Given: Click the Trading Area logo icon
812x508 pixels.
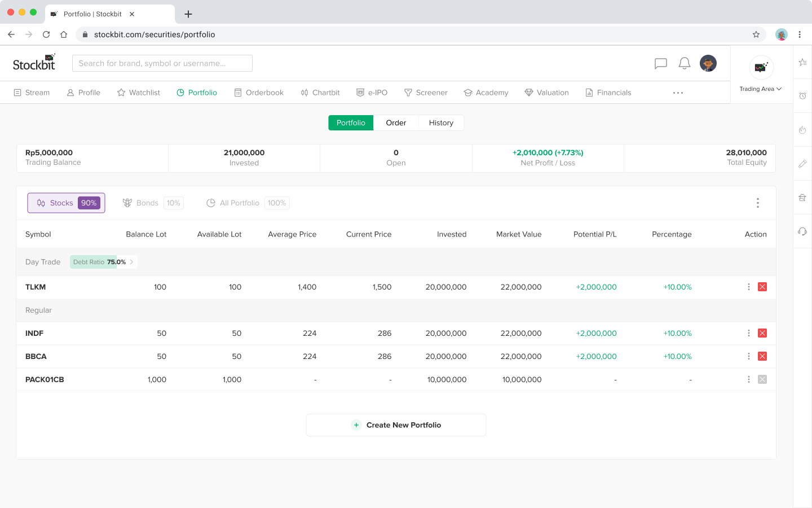Looking at the screenshot, I should [761, 68].
